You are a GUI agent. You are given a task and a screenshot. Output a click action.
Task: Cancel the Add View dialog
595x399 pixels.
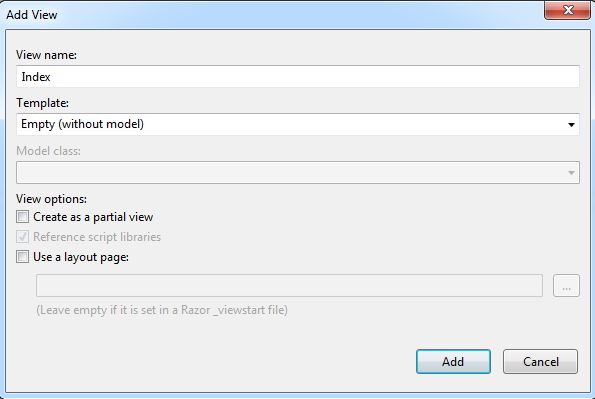[x=540, y=361]
